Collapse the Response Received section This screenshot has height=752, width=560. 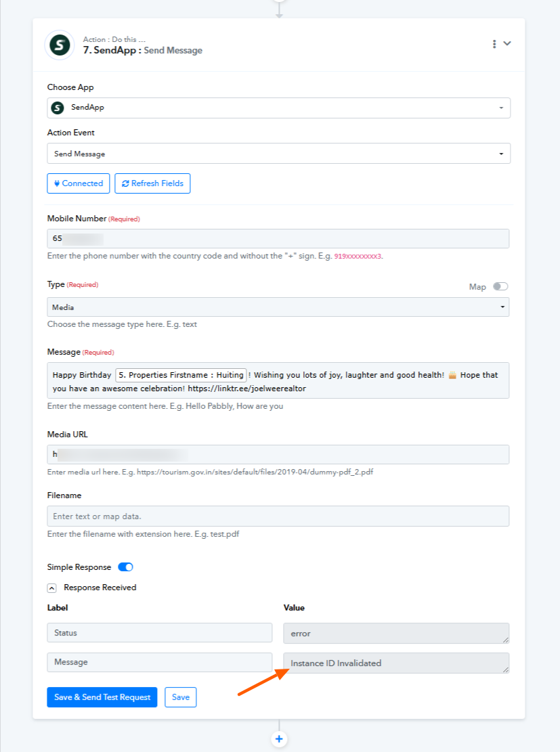pos(52,588)
